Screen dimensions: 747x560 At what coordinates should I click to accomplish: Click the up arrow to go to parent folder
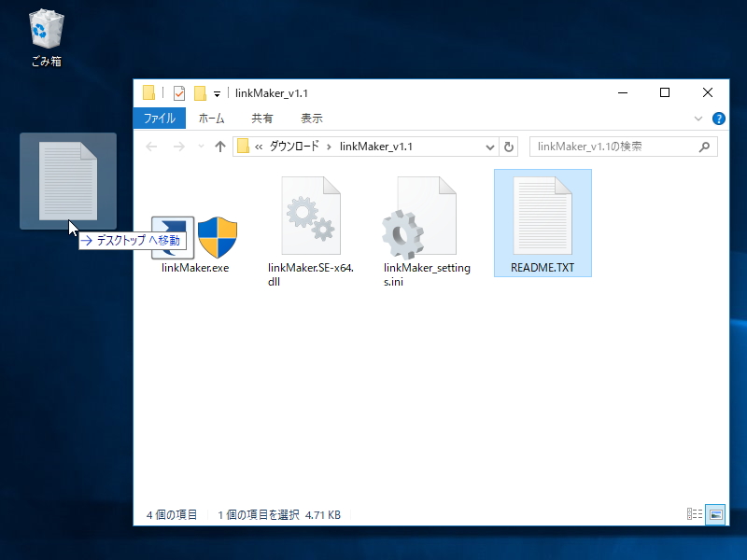click(220, 146)
